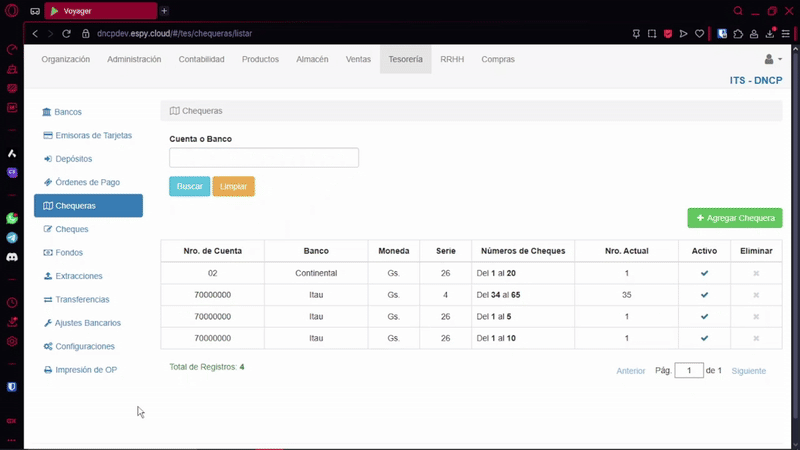This screenshot has width=800, height=450.
Task: Open Cheques in the sidebar
Action: pyautogui.click(x=71, y=229)
